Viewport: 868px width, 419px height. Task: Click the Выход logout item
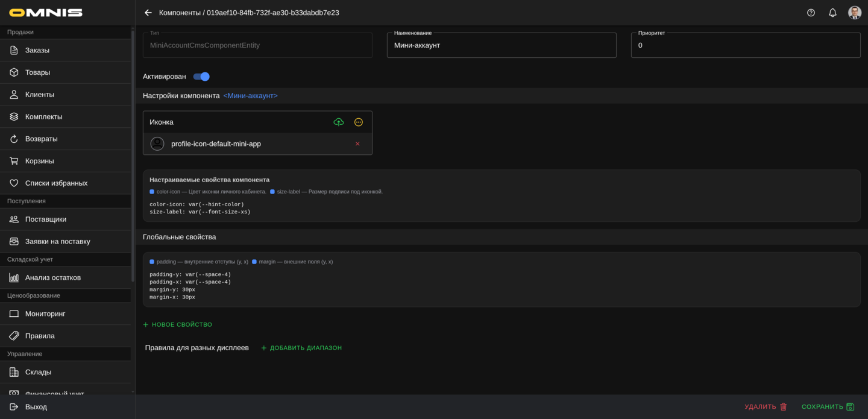pyautogui.click(x=36, y=407)
